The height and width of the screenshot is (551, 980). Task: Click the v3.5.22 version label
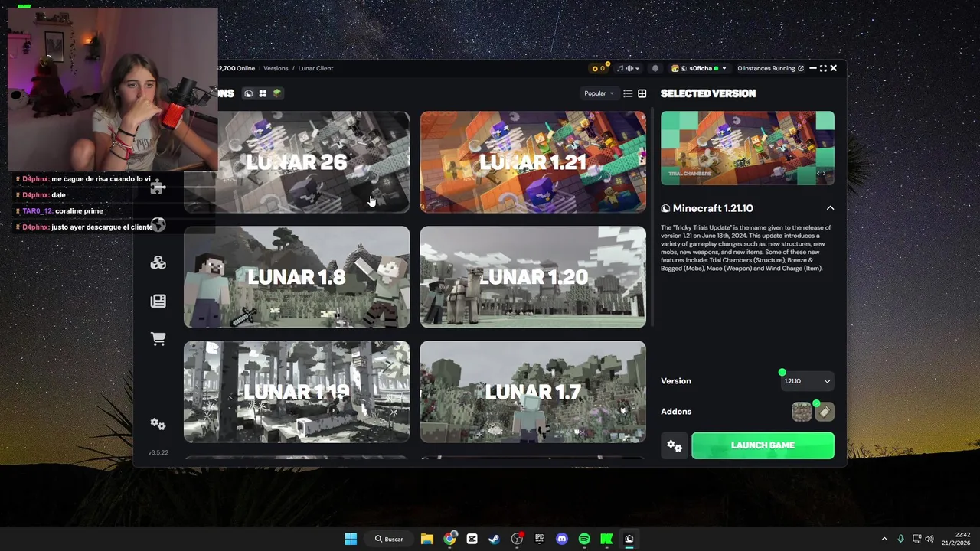[x=158, y=452]
